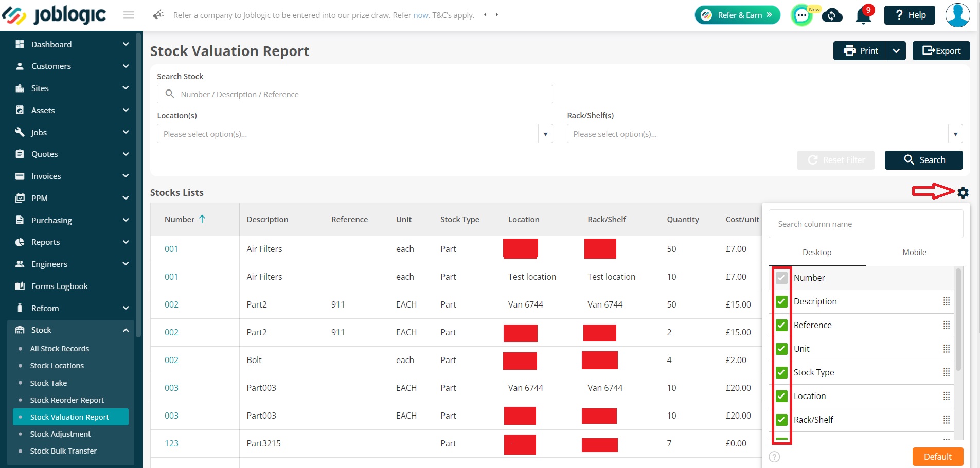Collapse the Stock menu chevron
980x468 pixels.
point(126,330)
